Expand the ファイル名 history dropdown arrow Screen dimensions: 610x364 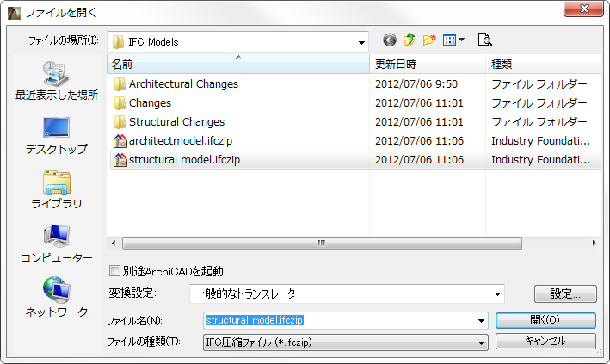tap(481, 321)
